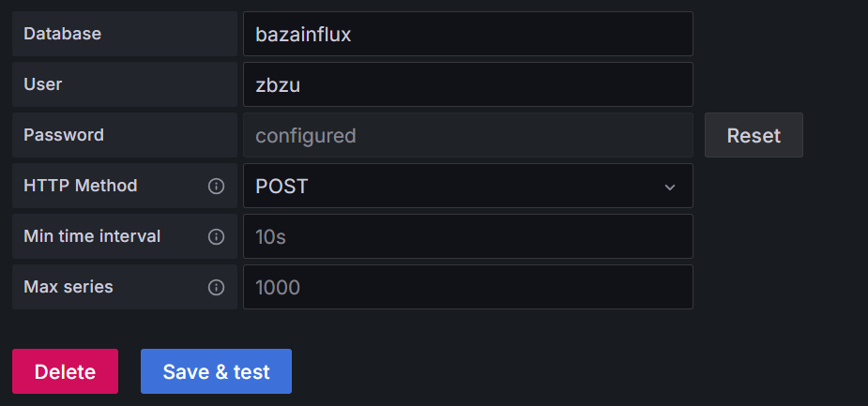Click the red Delete button
Screen dimensions: 868x406
(65, 371)
